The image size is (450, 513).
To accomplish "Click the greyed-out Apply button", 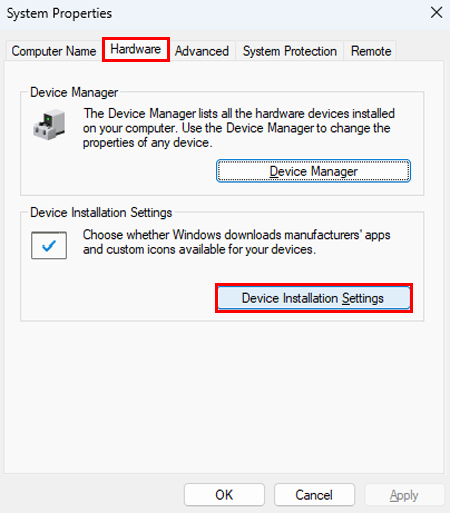I will pos(404,495).
